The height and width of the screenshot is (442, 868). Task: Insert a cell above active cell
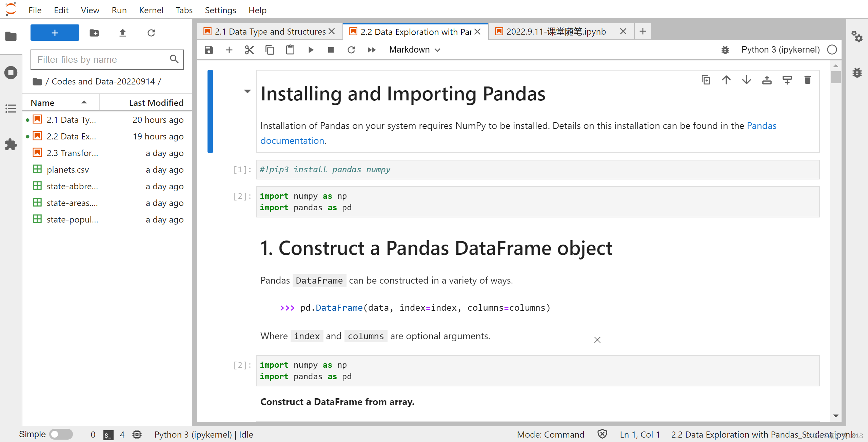click(x=767, y=80)
